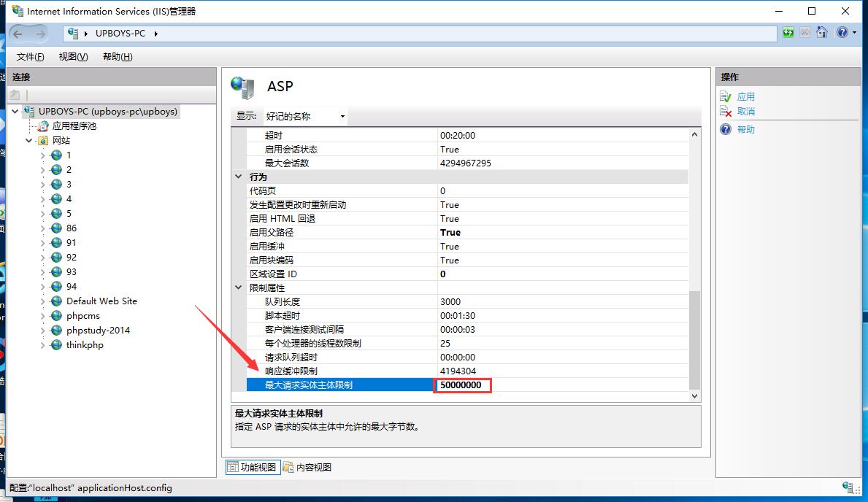This screenshot has width=868, height=502.
Task: Click the stop loading icon
Action: [x=805, y=33]
